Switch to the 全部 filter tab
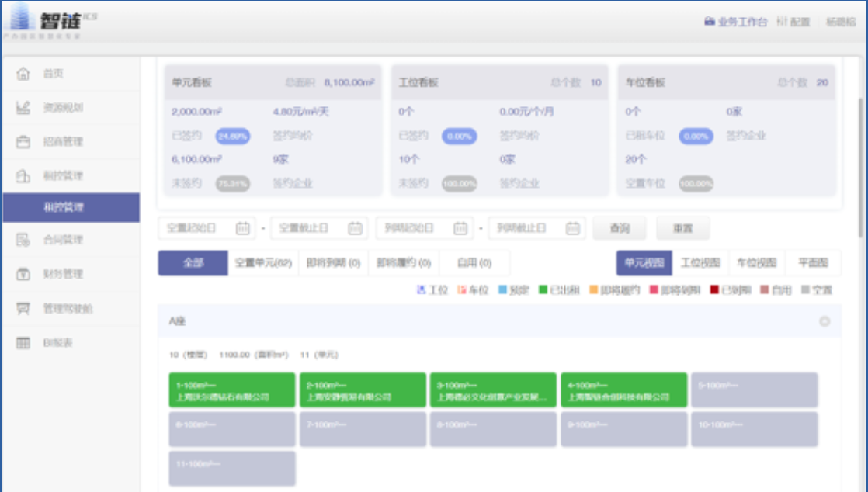 (x=193, y=263)
